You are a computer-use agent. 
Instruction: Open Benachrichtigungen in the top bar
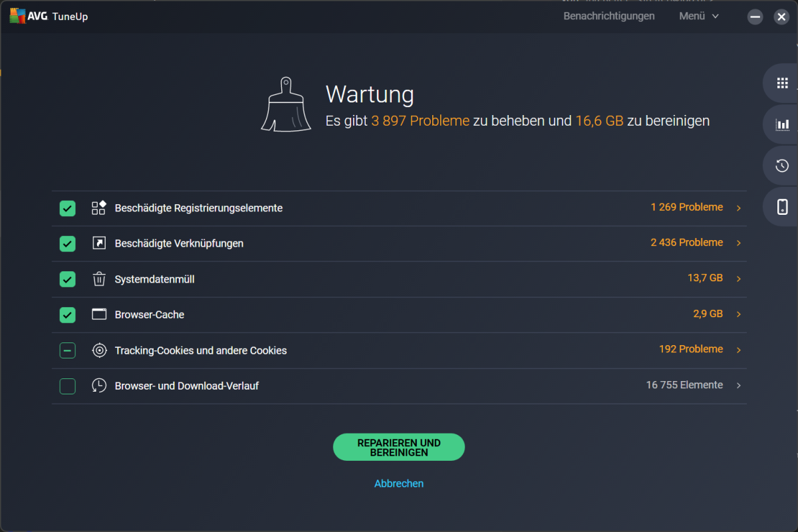[x=608, y=16]
